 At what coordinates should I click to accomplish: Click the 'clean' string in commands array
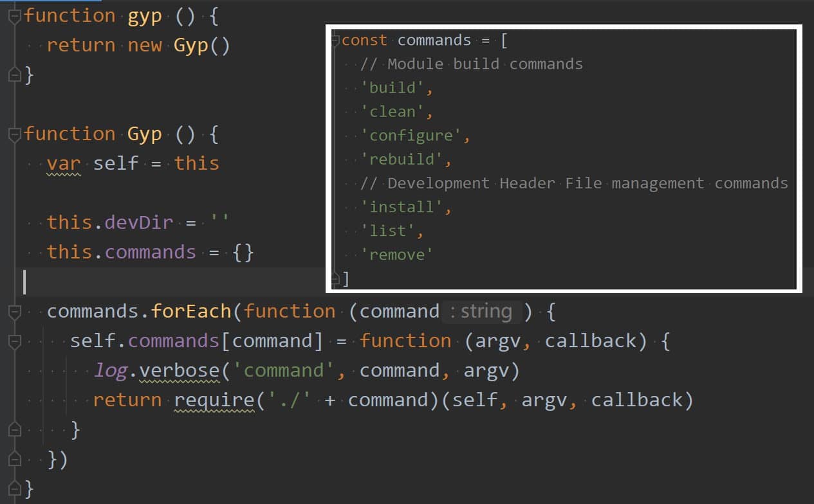click(393, 111)
